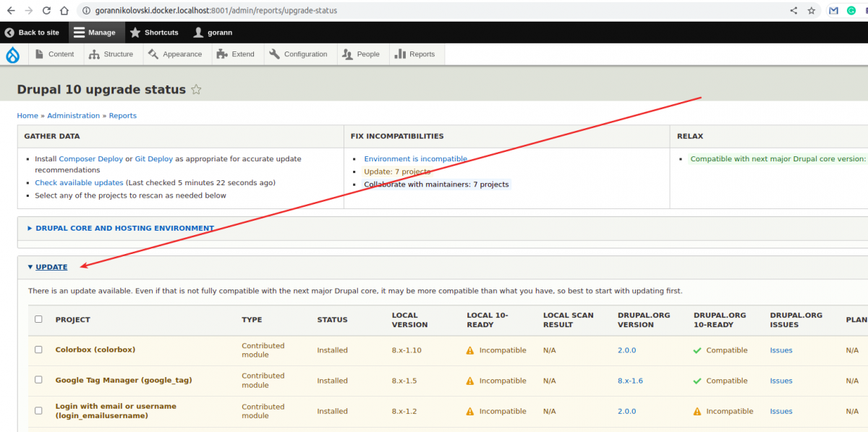This screenshot has height=432, width=868.
Task: Reload the page with the refresh icon
Action: (x=47, y=11)
